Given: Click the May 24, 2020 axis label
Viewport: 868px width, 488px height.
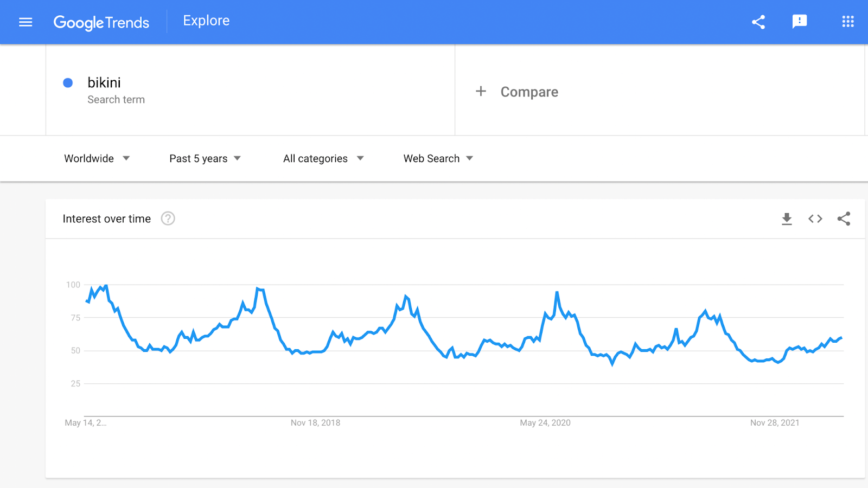Looking at the screenshot, I should (545, 423).
